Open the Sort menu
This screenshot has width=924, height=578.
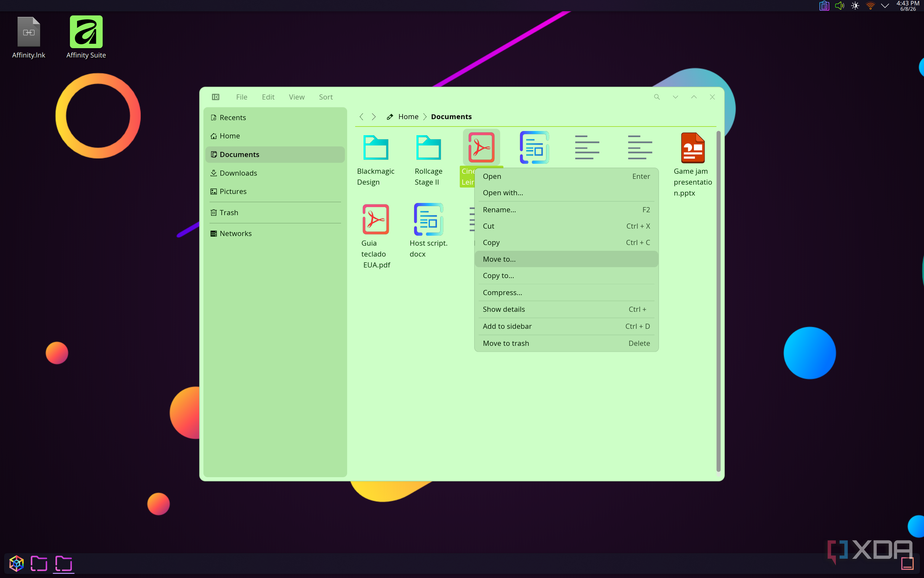(326, 97)
